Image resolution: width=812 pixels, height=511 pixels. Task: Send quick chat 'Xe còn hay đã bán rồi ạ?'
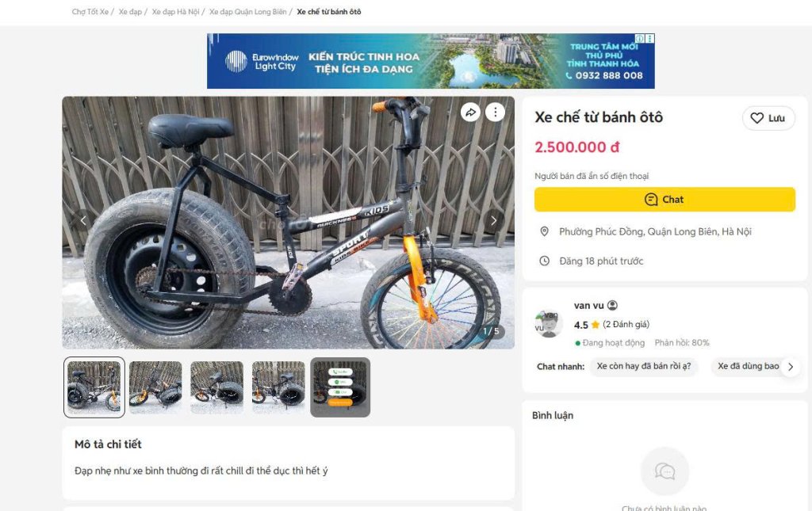coord(644,366)
